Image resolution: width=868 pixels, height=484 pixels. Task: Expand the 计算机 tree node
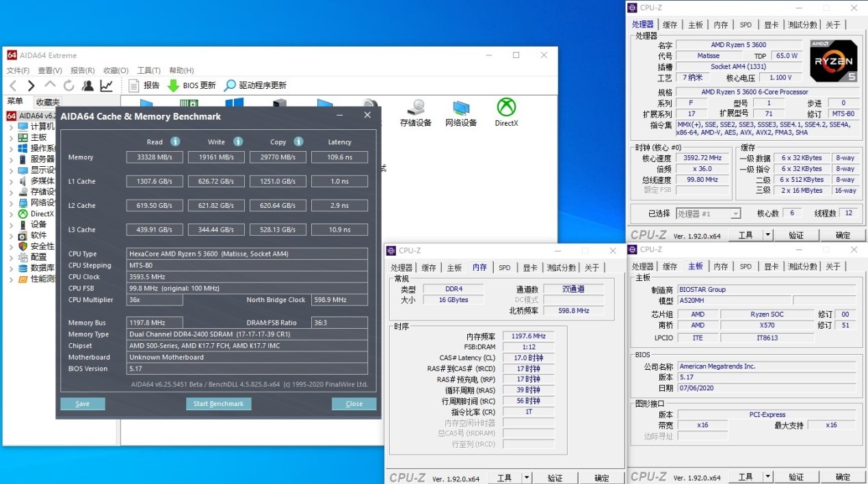coord(11,126)
